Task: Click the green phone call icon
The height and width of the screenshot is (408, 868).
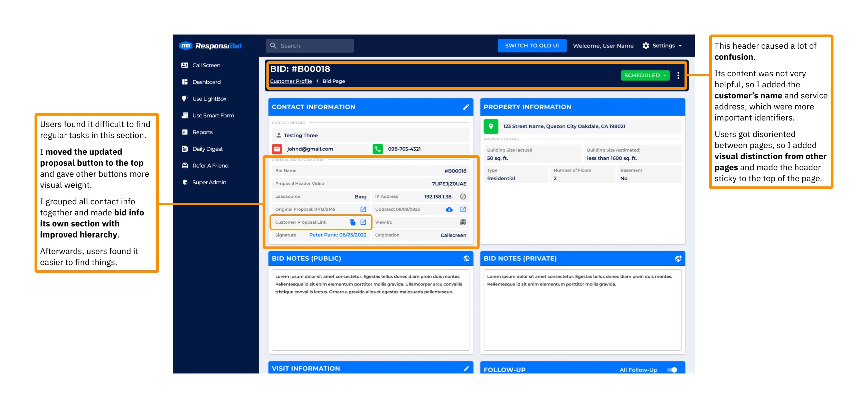Action: [x=378, y=149]
